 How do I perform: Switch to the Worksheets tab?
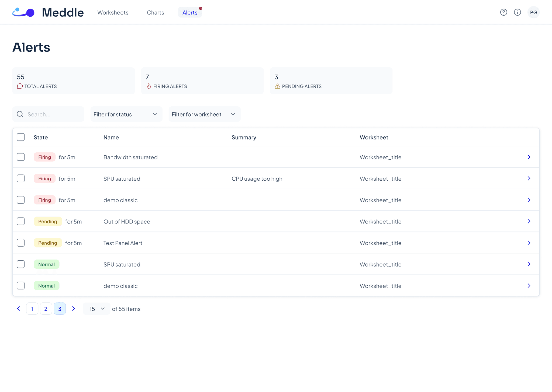tap(113, 13)
